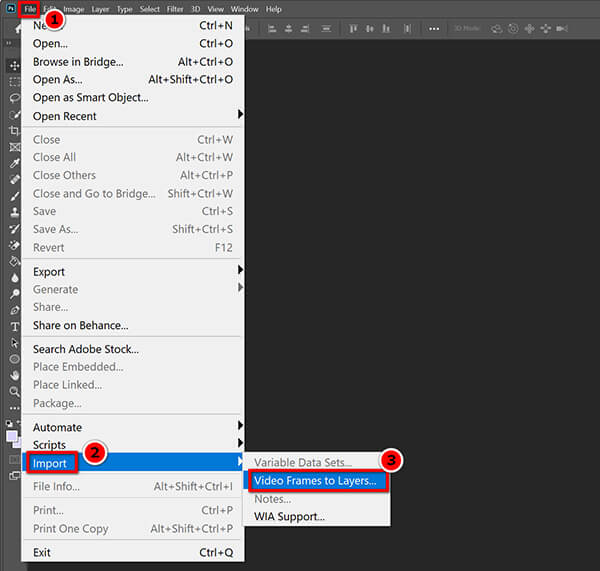The height and width of the screenshot is (571, 600).
Task: Open the Edit Toolbar three-dots button
Action: 15,408
